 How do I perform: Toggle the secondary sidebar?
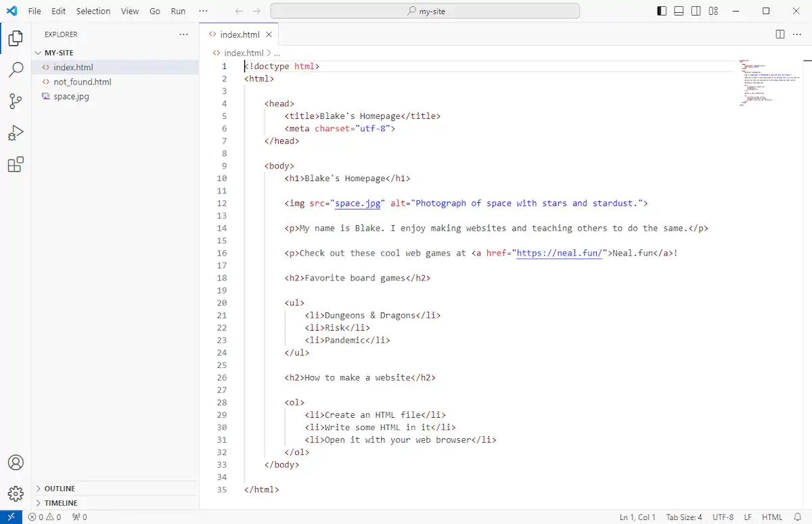pyautogui.click(x=696, y=10)
